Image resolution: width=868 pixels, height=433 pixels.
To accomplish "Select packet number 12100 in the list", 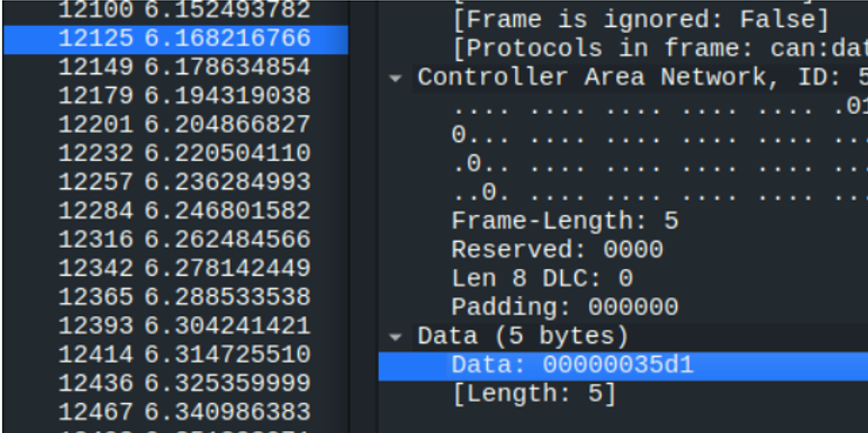I will coord(183,11).
